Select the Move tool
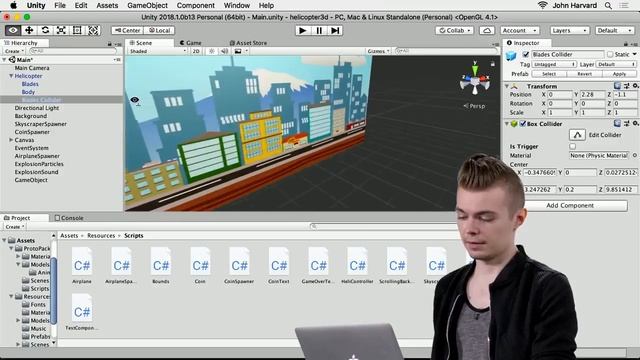The height and width of the screenshot is (360, 640). click(29, 30)
